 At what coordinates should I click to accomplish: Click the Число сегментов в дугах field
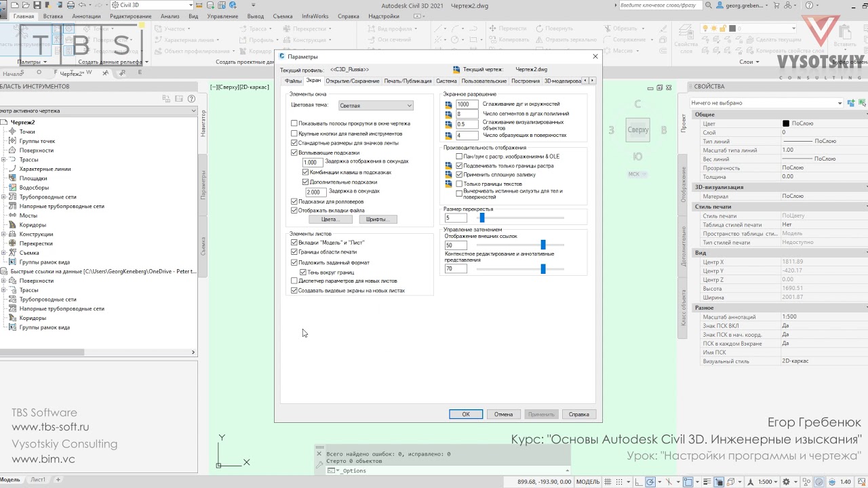(467, 115)
